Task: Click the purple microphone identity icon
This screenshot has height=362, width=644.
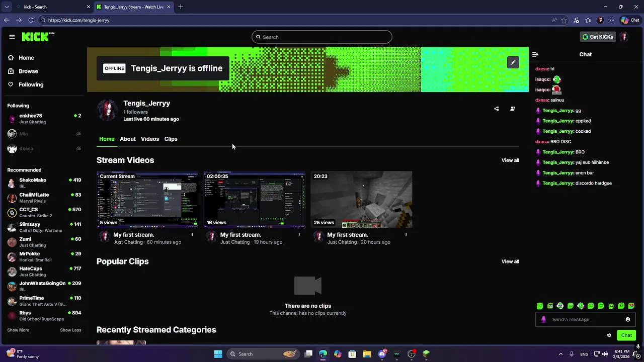Action: pyautogui.click(x=543, y=319)
